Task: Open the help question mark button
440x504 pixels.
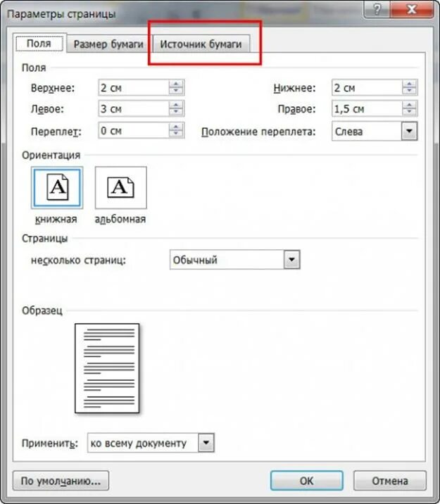Action: (377, 10)
